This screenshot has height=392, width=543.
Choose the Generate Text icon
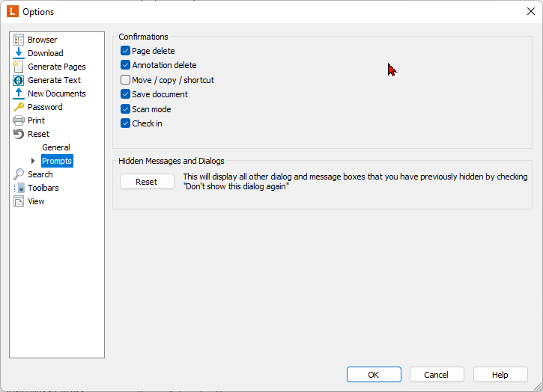pyautogui.click(x=19, y=80)
